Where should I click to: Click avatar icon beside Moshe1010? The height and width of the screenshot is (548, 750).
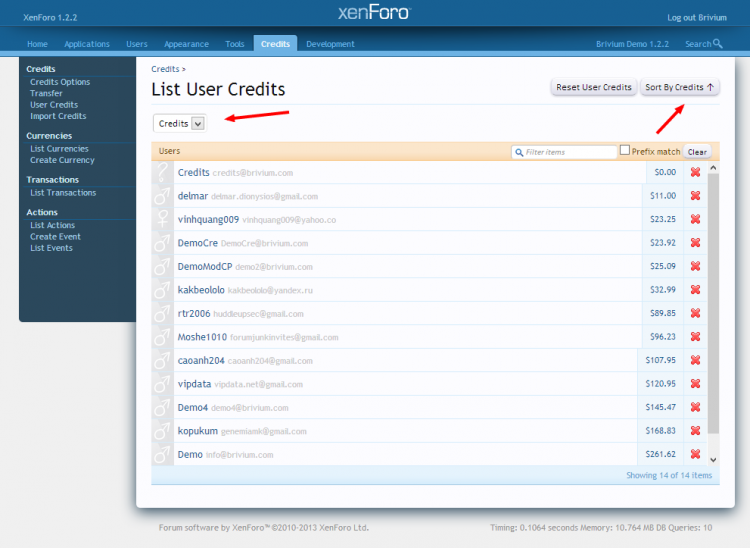pos(162,337)
